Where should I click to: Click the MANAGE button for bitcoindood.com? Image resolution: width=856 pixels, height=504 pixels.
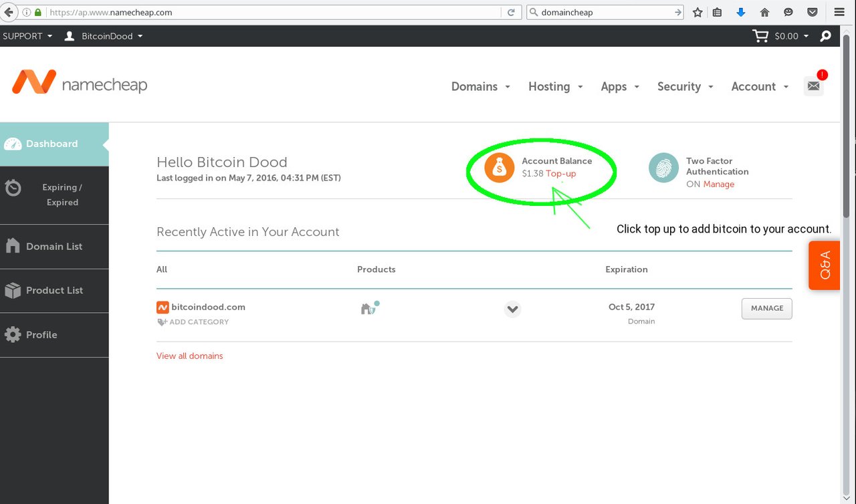click(x=766, y=308)
